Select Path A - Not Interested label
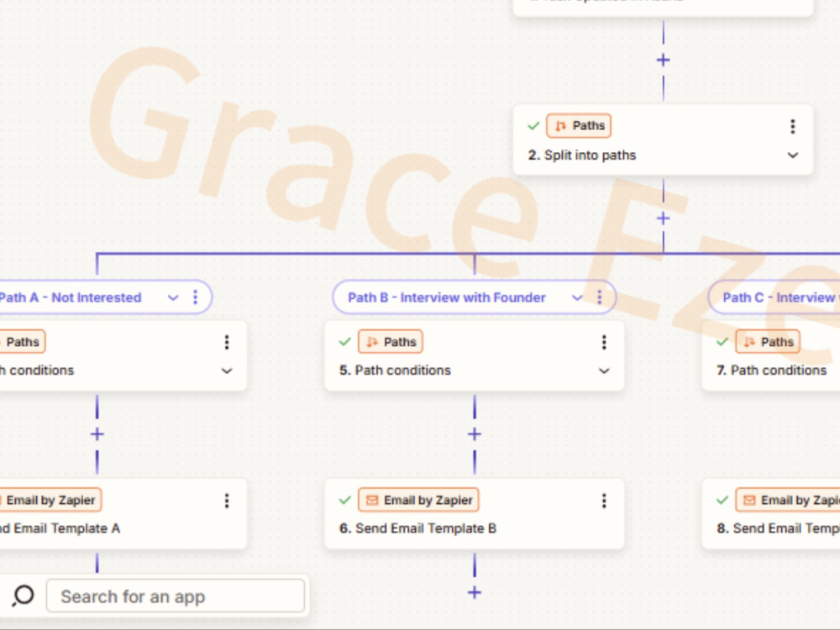This screenshot has height=630, width=840. (x=71, y=297)
